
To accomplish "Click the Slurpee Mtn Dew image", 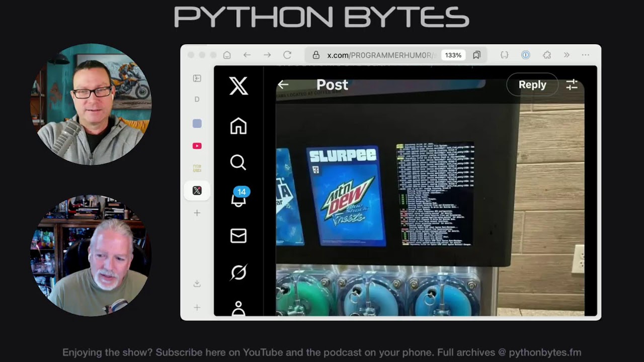I will [346, 196].
